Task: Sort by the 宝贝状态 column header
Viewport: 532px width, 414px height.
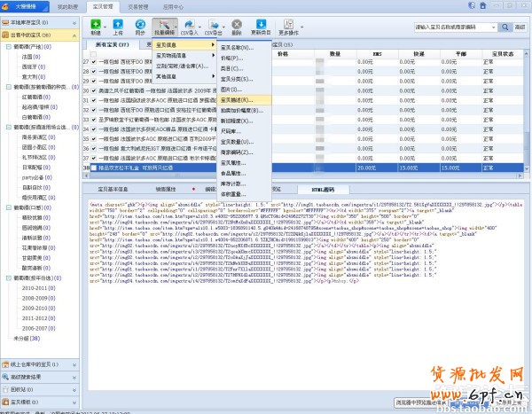Action: point(503,54)
